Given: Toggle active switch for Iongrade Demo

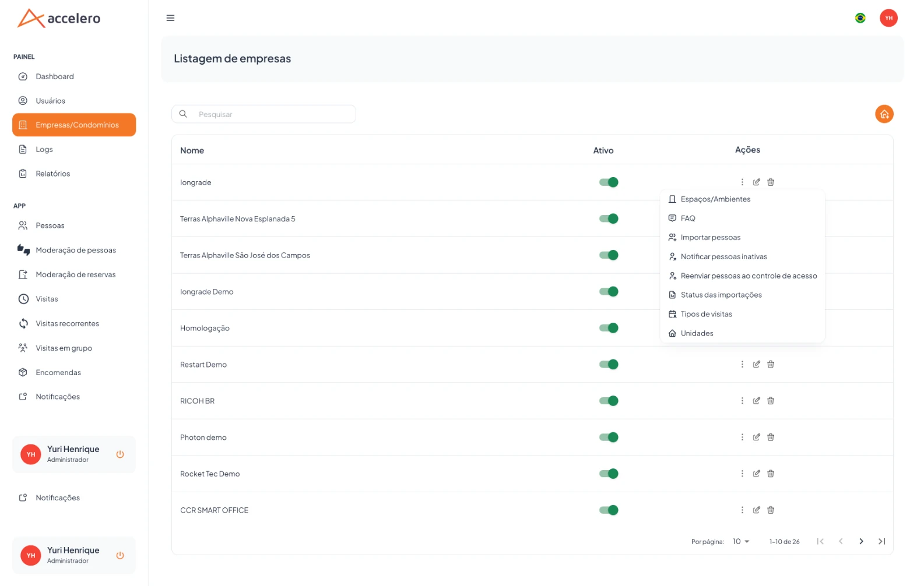Looking at the screenshot, I should pyautogui.click(x=609, y=292).
